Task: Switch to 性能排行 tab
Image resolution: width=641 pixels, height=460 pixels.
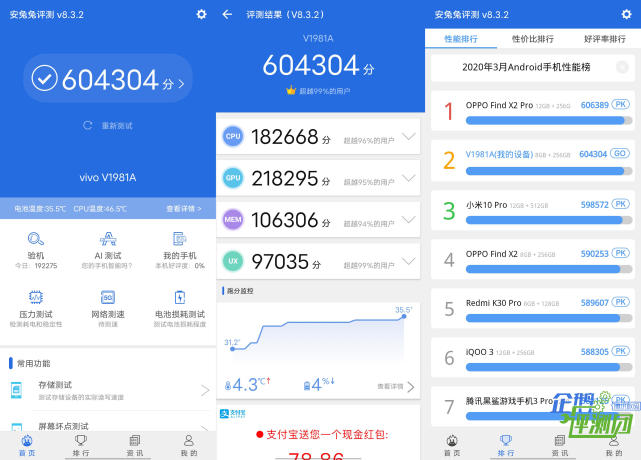Action: coord(461,39)
